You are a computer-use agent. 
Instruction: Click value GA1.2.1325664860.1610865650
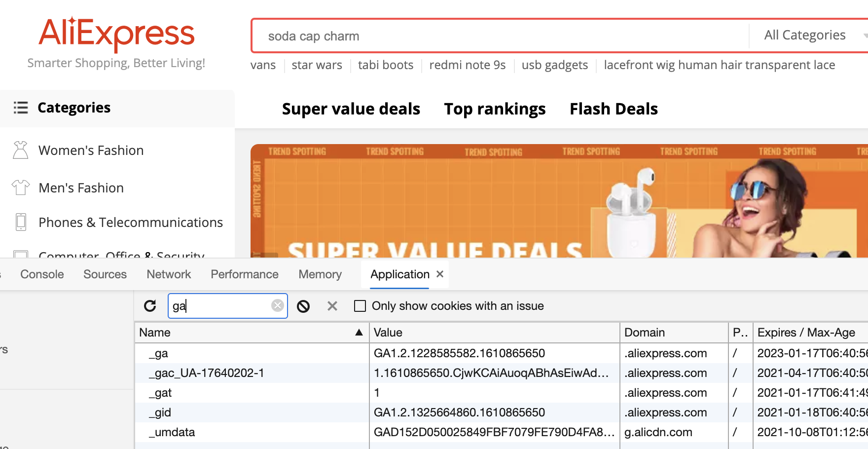[x=459, y=412]
